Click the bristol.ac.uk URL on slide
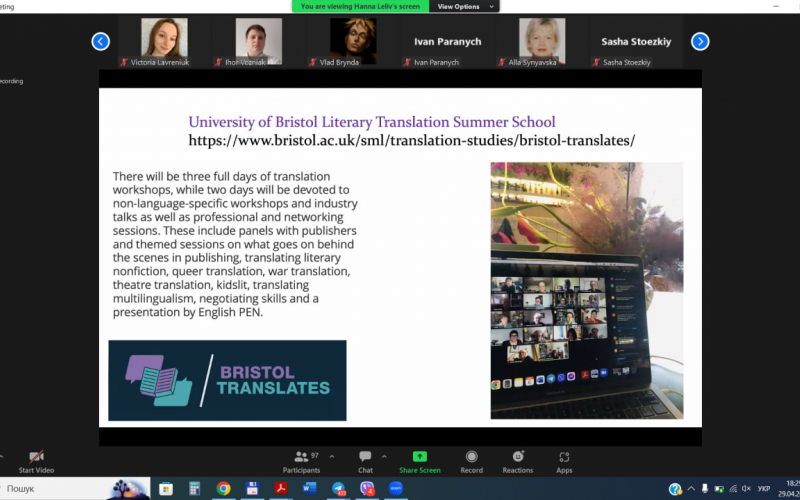The width and height of the screenshot is (800, 500). [412, 140]
